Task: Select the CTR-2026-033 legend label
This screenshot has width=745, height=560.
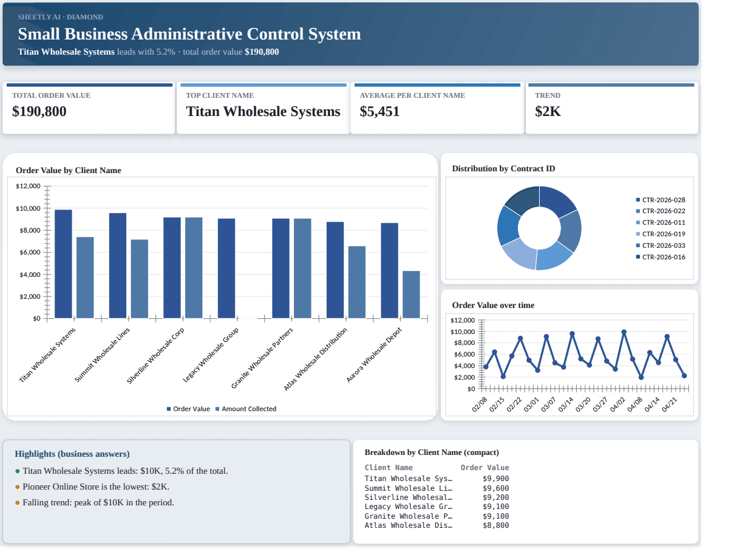Action: pyautogui.click(x=664, y=245)
